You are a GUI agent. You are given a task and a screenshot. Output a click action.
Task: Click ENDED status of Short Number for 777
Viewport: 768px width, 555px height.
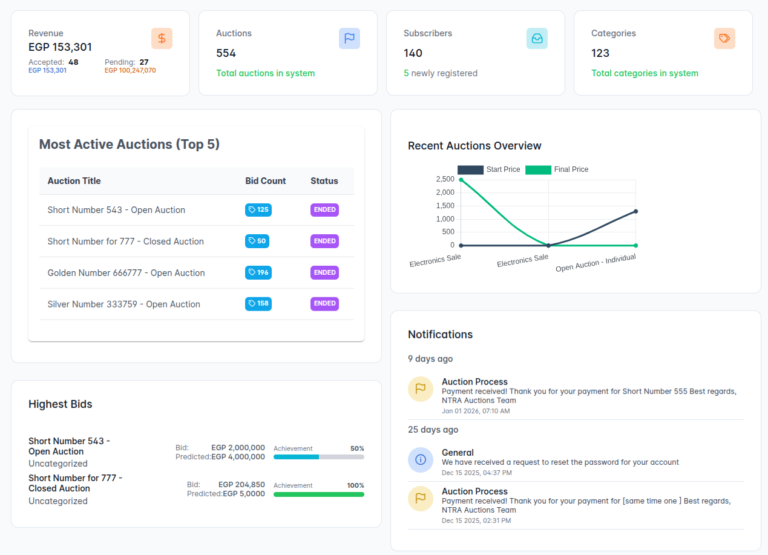tap(324, 241)
